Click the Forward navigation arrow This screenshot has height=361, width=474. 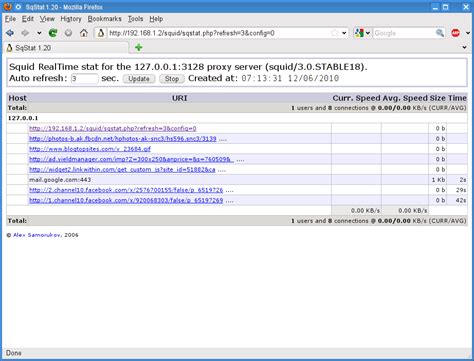pos(25,33)
